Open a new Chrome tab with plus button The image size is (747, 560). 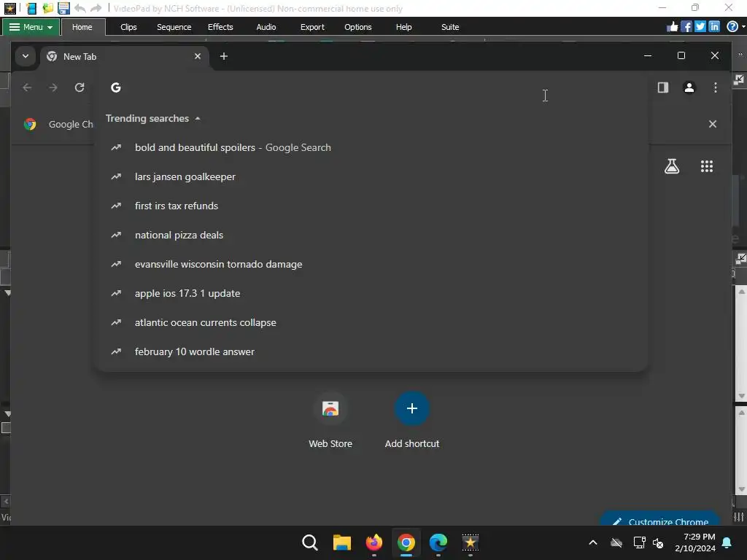223,56
